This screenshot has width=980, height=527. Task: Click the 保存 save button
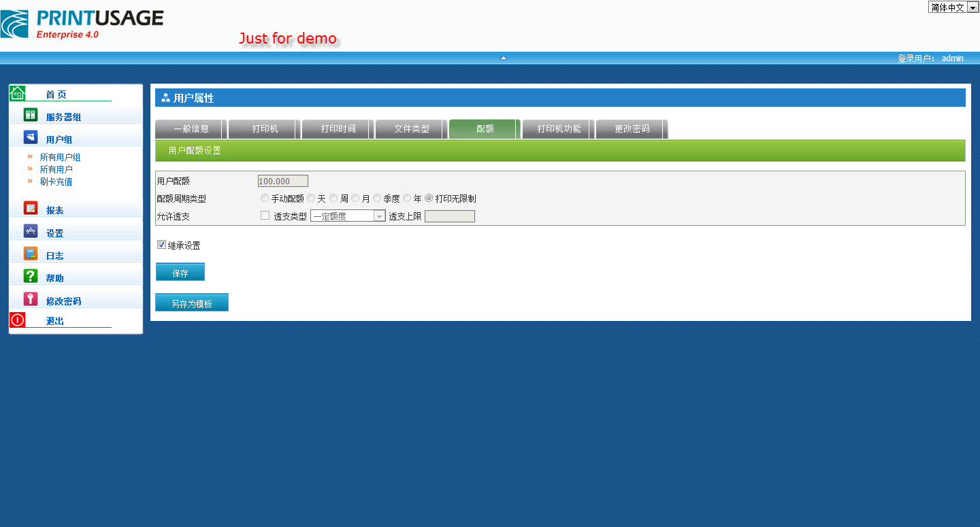tap(180, 273)
